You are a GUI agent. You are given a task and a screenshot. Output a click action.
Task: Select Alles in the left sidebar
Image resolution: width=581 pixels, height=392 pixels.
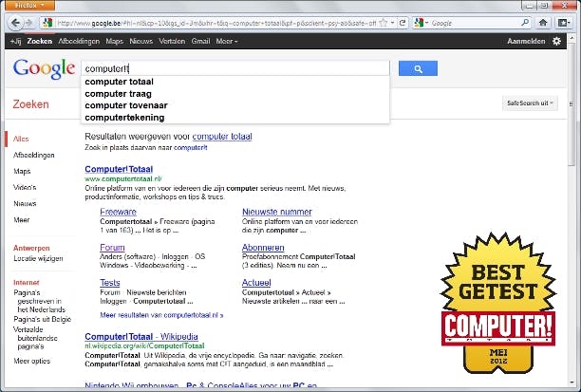[21, 139]
